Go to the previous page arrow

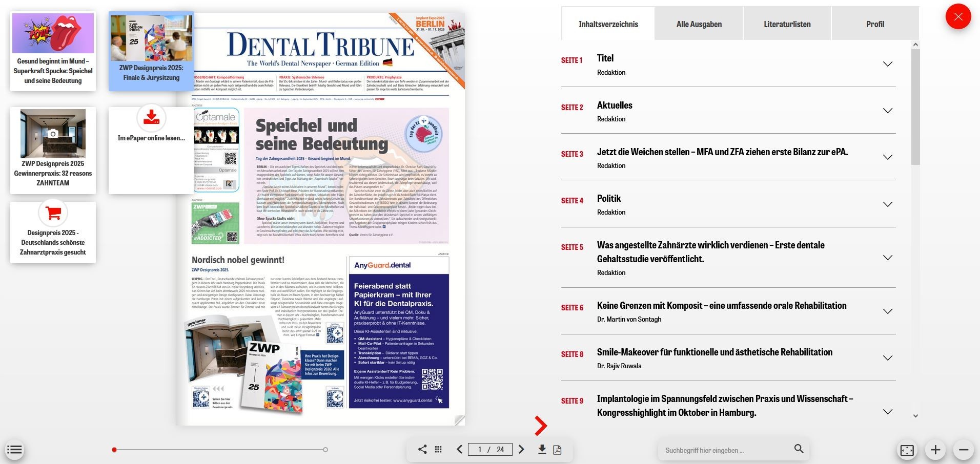coord(459,449)
